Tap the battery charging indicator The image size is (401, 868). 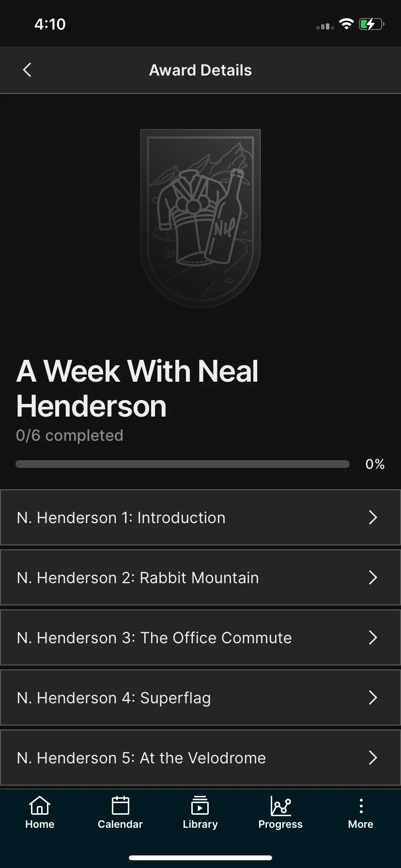point(371,24)
